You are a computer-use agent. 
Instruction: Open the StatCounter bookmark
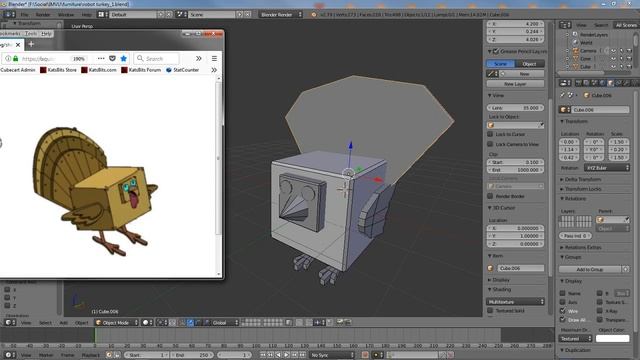182,70
